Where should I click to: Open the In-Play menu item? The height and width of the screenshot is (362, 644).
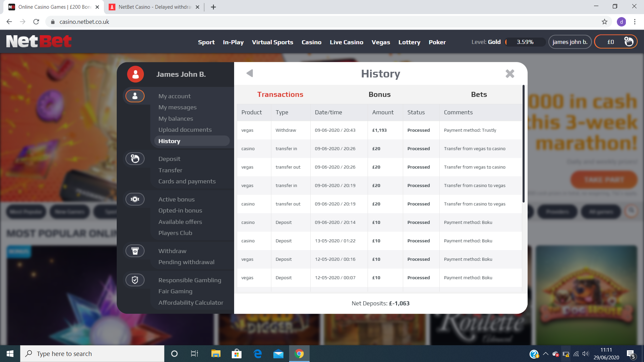pos(233,42)
